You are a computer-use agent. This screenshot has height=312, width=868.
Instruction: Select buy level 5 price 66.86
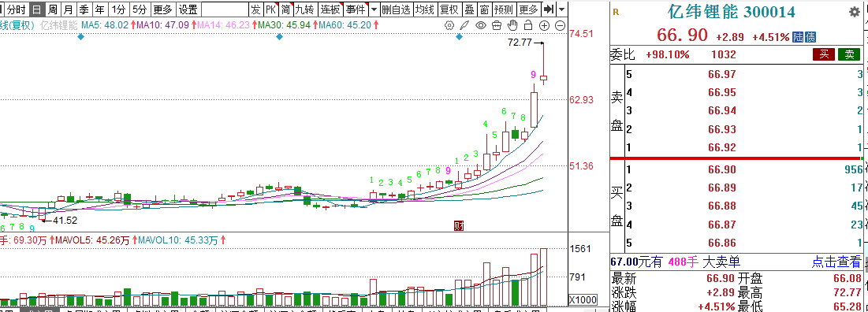coord(722,243)
